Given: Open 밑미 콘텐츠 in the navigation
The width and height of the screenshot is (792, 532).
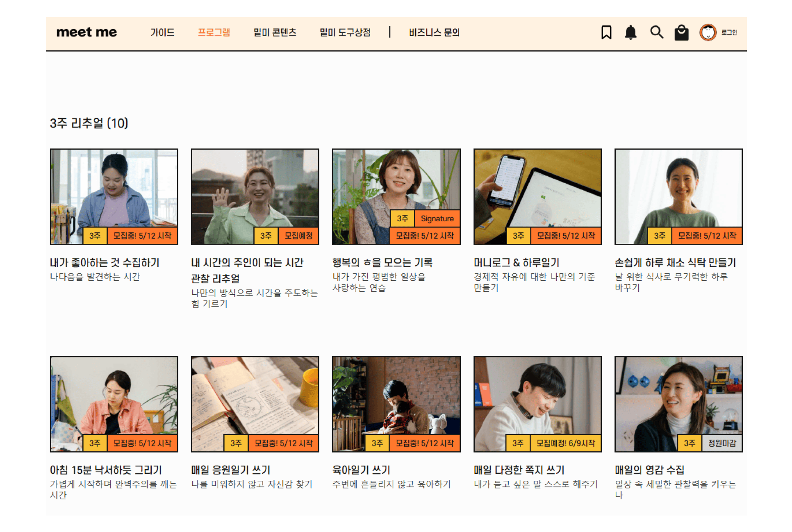Looking at the screenshot, I should coord(275,32).
